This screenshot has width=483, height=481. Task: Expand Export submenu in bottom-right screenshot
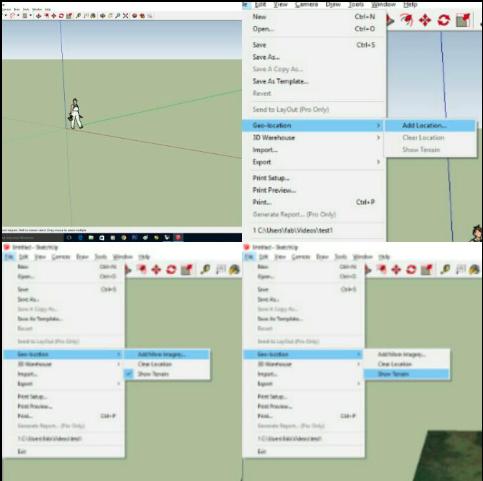click(x=303, y=384)
